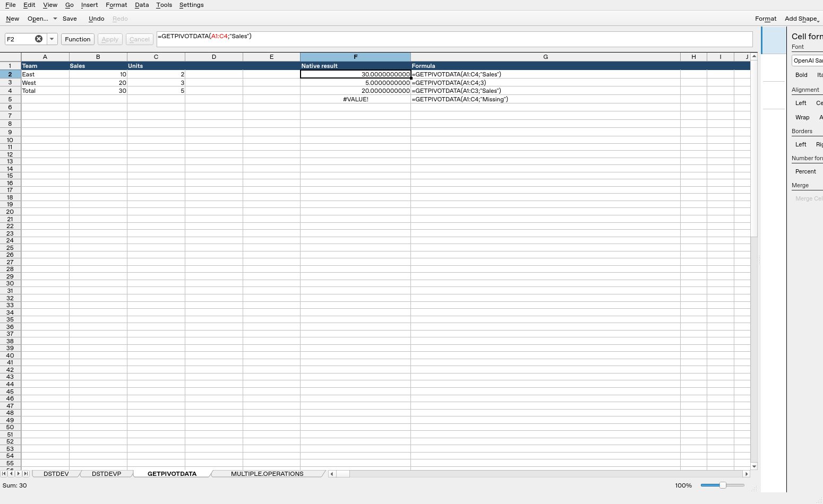
Task: Toggle Left alignment in Alignment section
Action: pos(801,103)
